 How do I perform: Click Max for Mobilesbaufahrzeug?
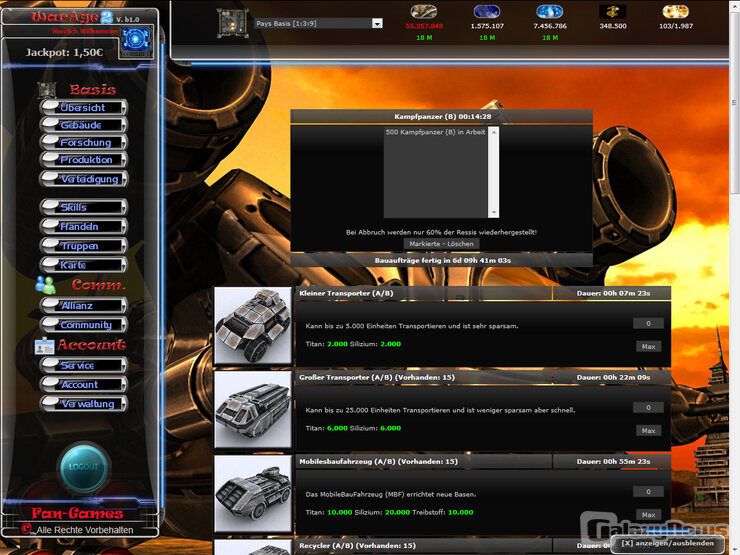pyautogui.click(x=648, y=515)
